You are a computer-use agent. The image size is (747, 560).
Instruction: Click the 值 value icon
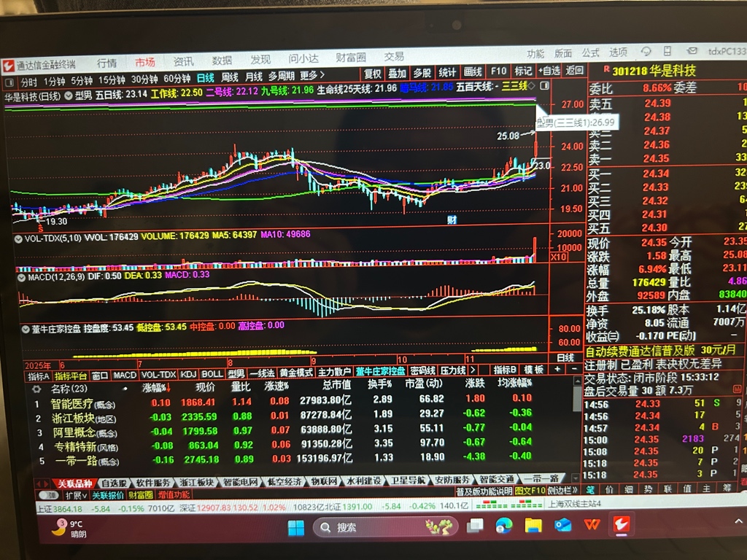pos(687,489)
